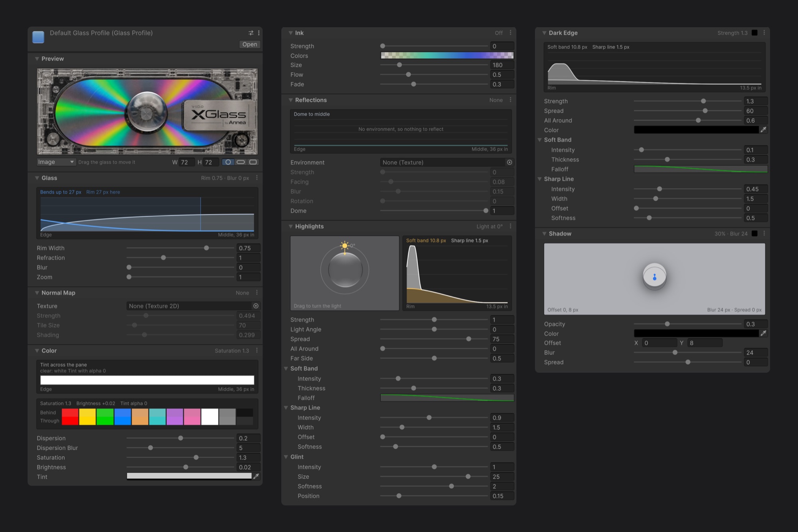Open the preset sliders icon in the header
The image size is (798, 532).
[x=251, y=33]
